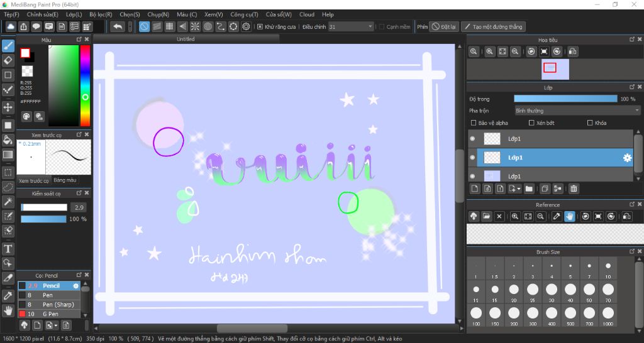Select the Lasso selection tool
The image size is (644, 343).
click(x=8, y=187)
